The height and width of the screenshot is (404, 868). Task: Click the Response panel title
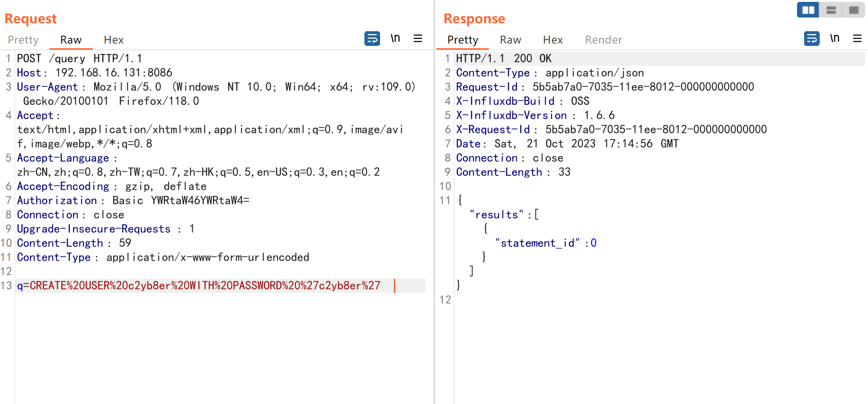coord(474,18)
